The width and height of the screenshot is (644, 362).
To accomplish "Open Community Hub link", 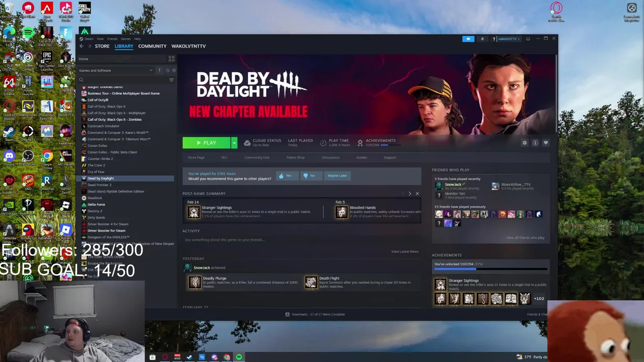I will pos(257,157).
